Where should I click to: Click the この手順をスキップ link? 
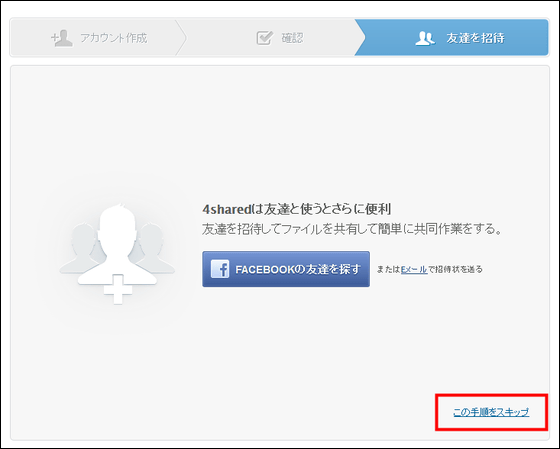(x=491, y=412)
